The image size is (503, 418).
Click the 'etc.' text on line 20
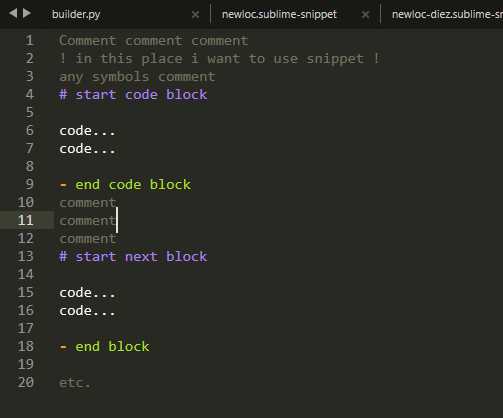coord(75,383)
